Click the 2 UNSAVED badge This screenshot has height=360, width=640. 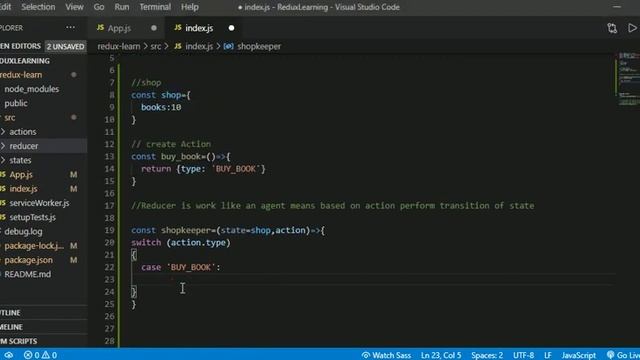pyautogui.click(x=65, y=47)
